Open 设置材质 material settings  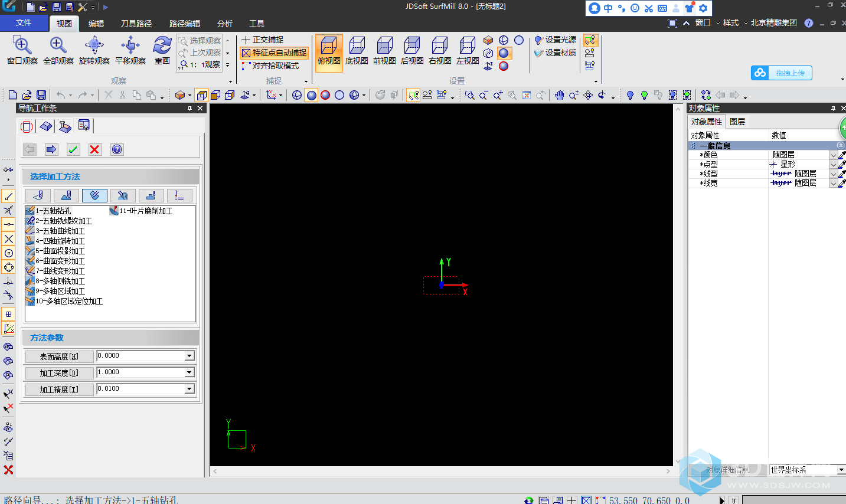(x=555, y=53)
